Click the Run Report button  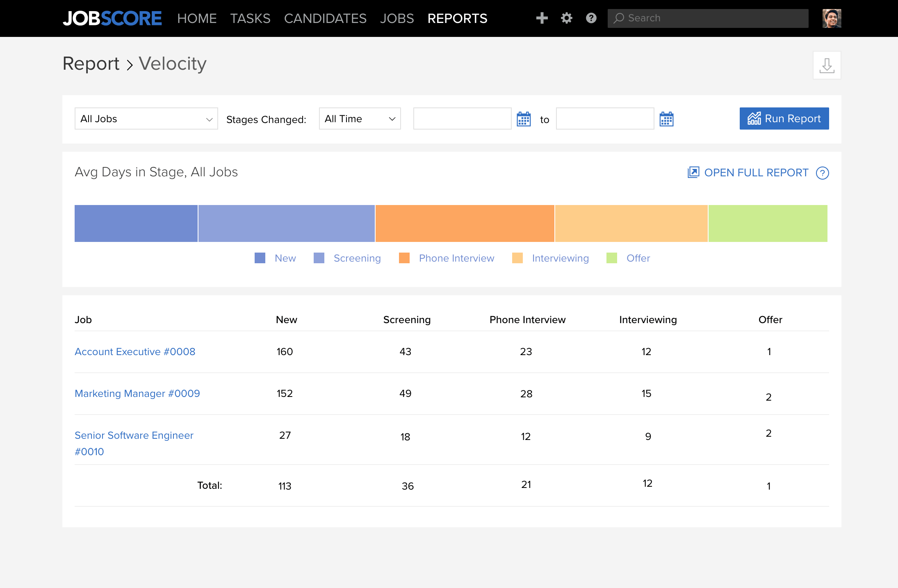(x=784, y=119)
